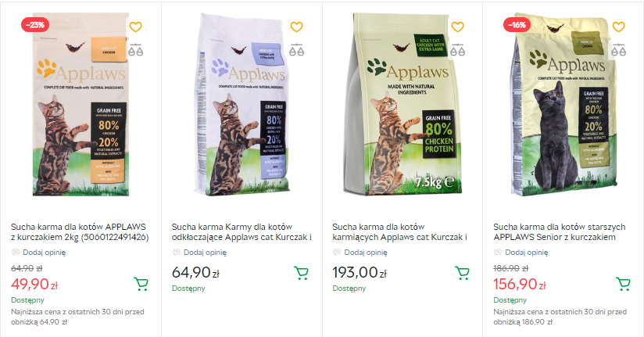The height and width of the screenshot is (337, 644).
Task: View the lavender Applaws bag product image
Action: click(x=241, y=105)
